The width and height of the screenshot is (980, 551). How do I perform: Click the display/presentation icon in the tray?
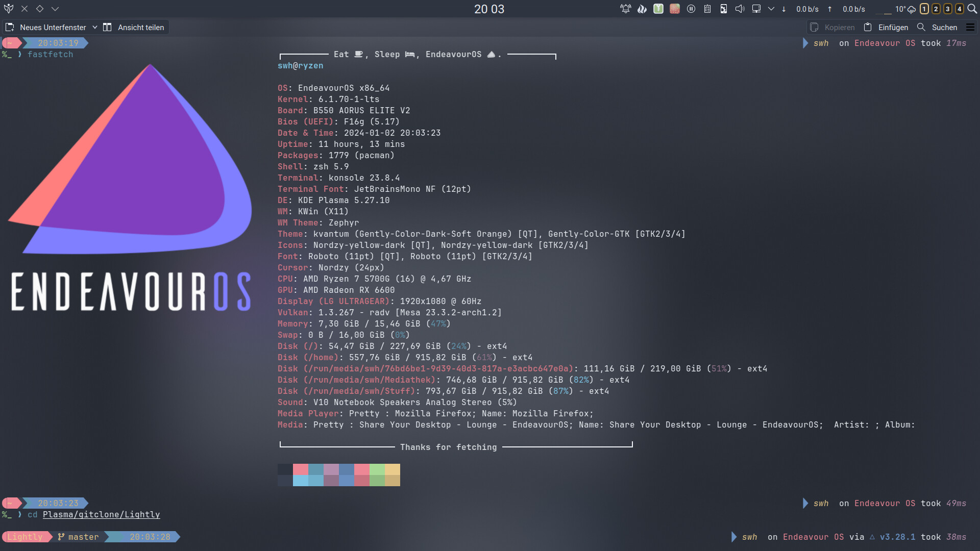(x=756, y=9)
